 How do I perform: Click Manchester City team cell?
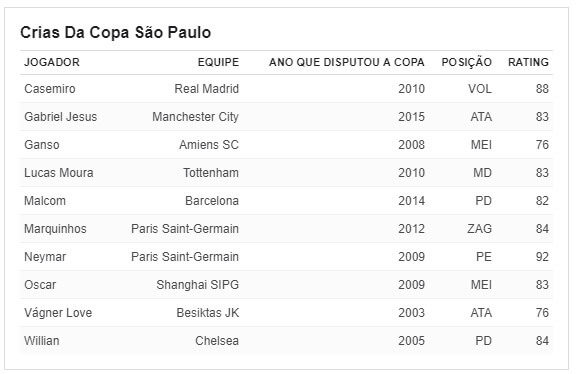(195, 117)
